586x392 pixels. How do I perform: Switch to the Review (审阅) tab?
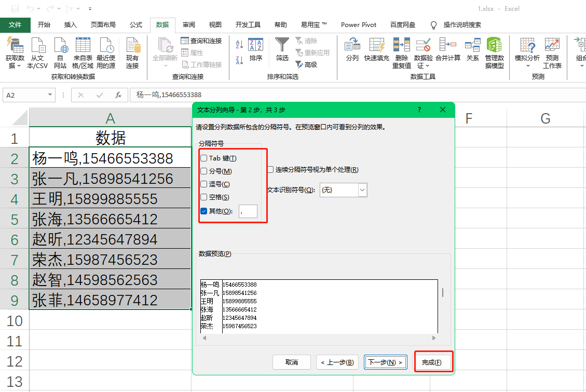click(x=189, y=25)
